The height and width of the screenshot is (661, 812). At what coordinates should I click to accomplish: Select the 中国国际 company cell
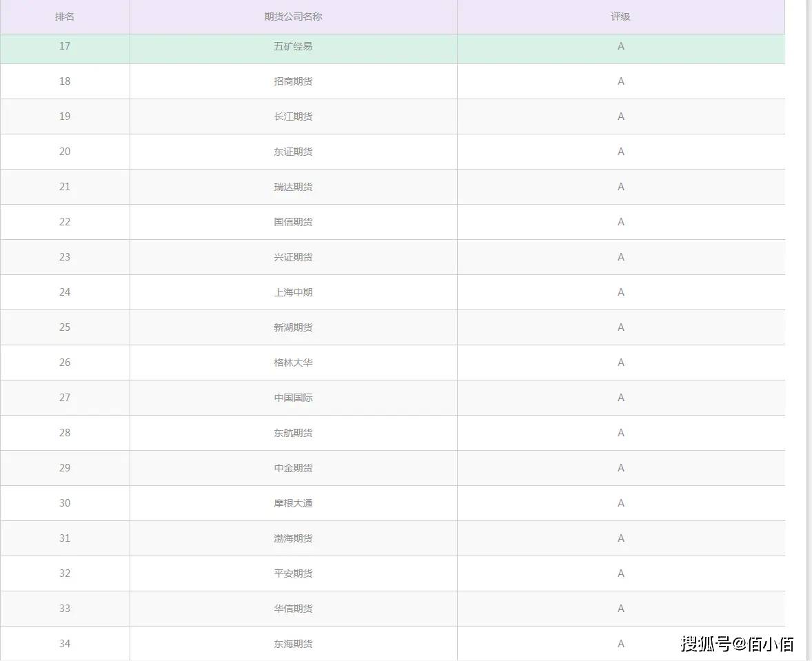(x=293, y=398)
